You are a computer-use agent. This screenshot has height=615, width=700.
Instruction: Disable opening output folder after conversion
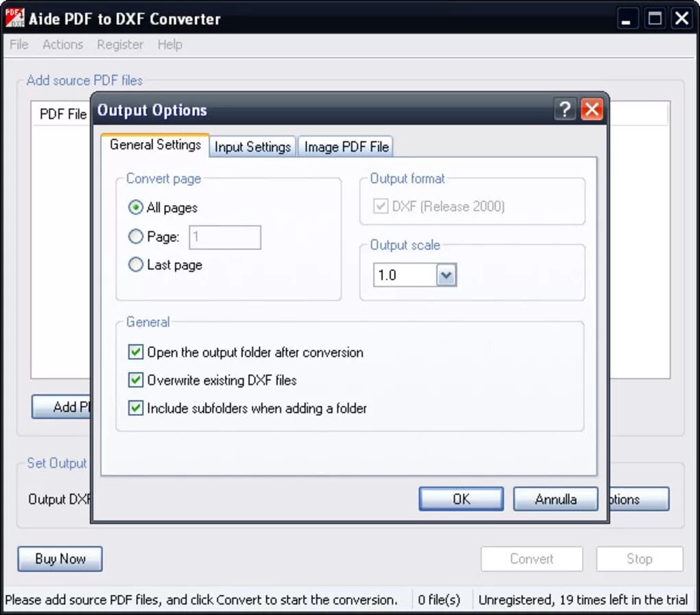(135, 352)
